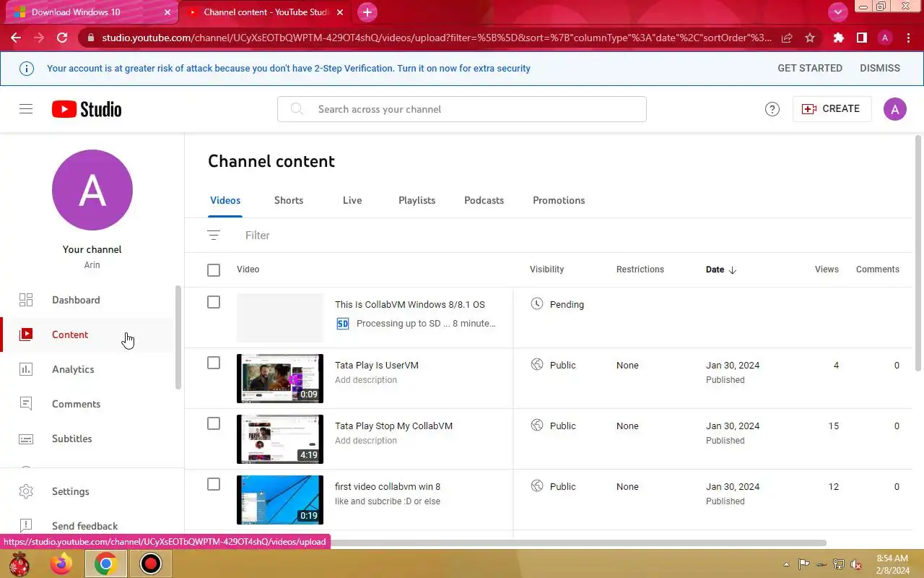Open new browser tab with plus
Image resolution: width=924 pixels, height=578 pixels.
point(367,12)
